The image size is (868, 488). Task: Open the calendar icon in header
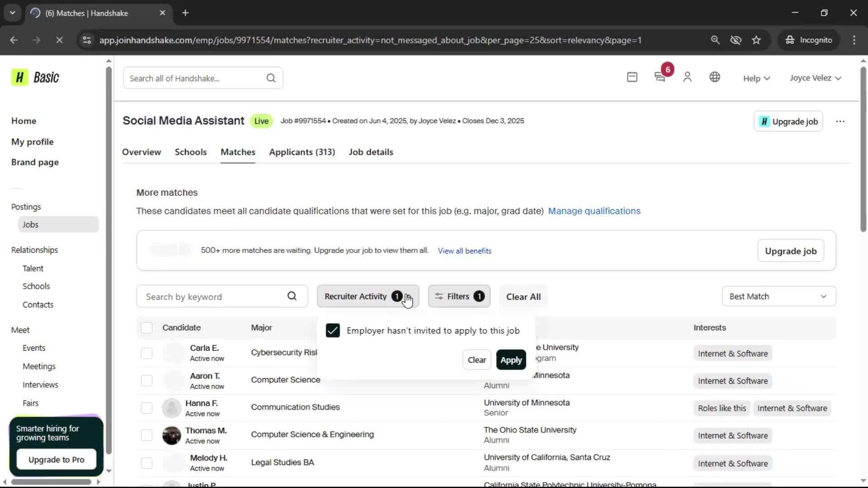632,77
